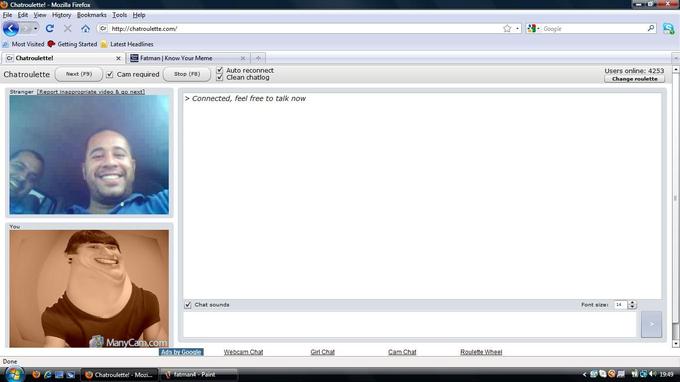Report inappropriate video and go next
Screen dimensions: 680x382
91,92
